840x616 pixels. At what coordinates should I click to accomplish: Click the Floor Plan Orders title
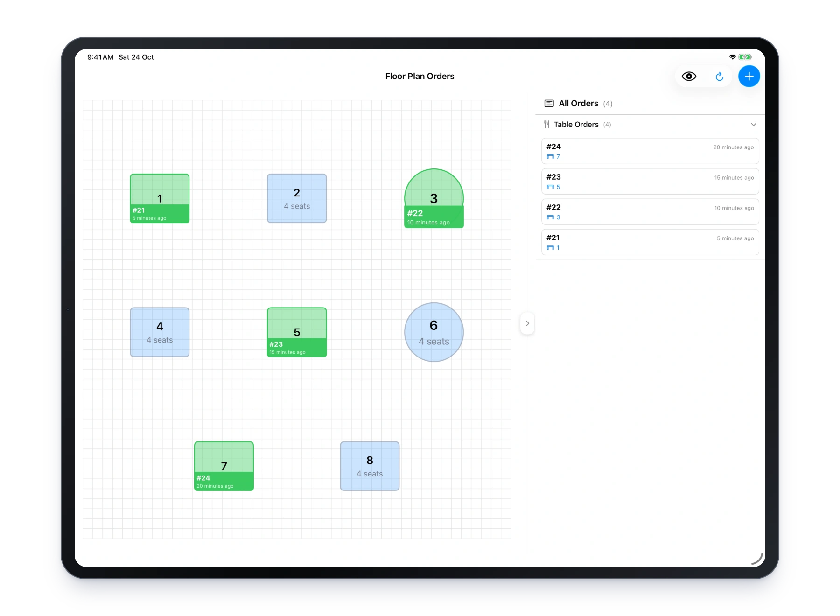(x=420, y=77)
